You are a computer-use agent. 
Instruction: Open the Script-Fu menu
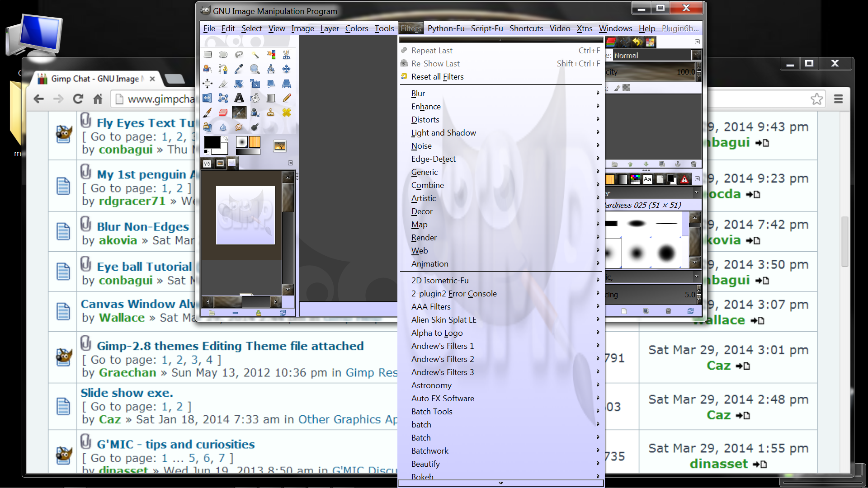coord(487,28)
